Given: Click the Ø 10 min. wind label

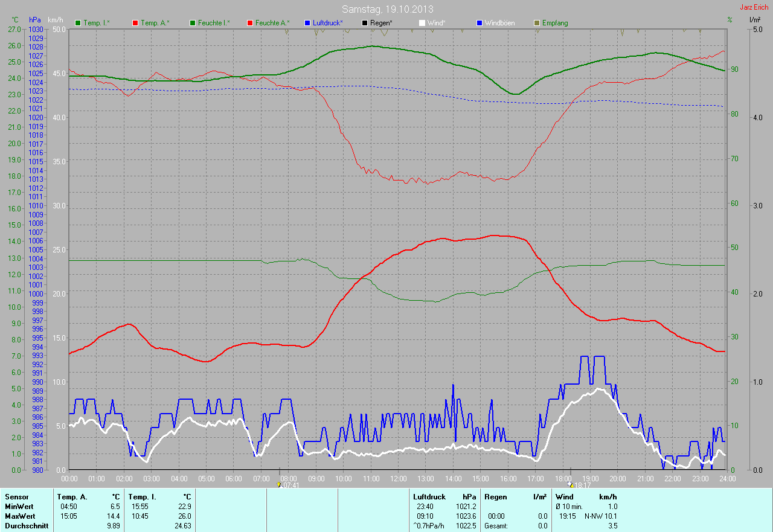Looking at the screenshot, I should click(570, 507).
